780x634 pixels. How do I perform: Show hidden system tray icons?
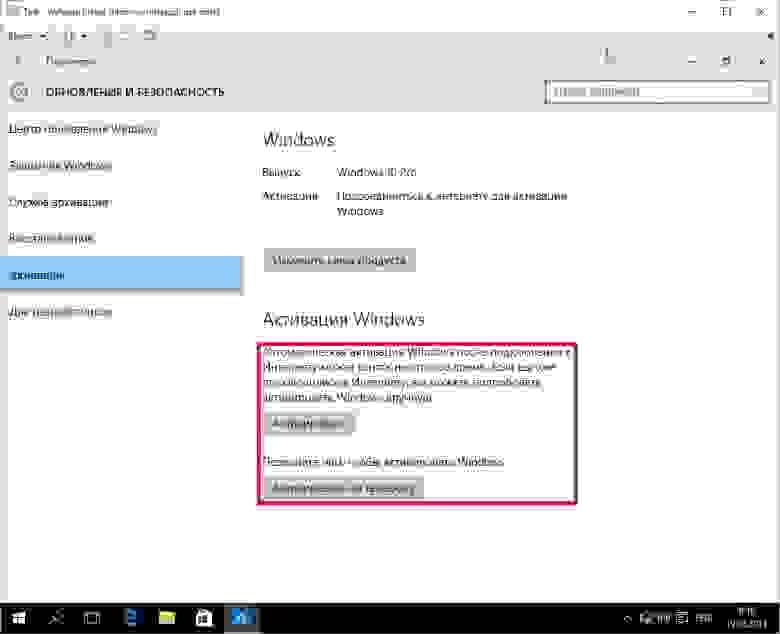628,619
